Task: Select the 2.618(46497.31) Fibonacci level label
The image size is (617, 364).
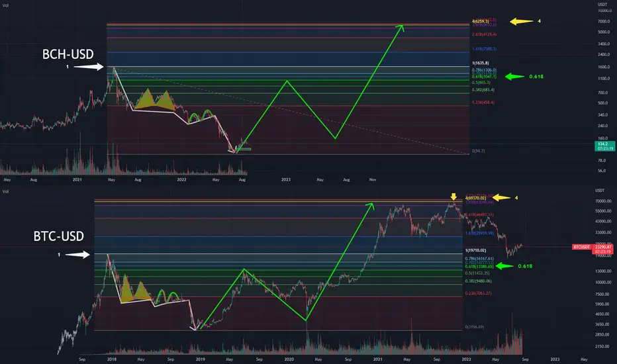Action: 479,215
